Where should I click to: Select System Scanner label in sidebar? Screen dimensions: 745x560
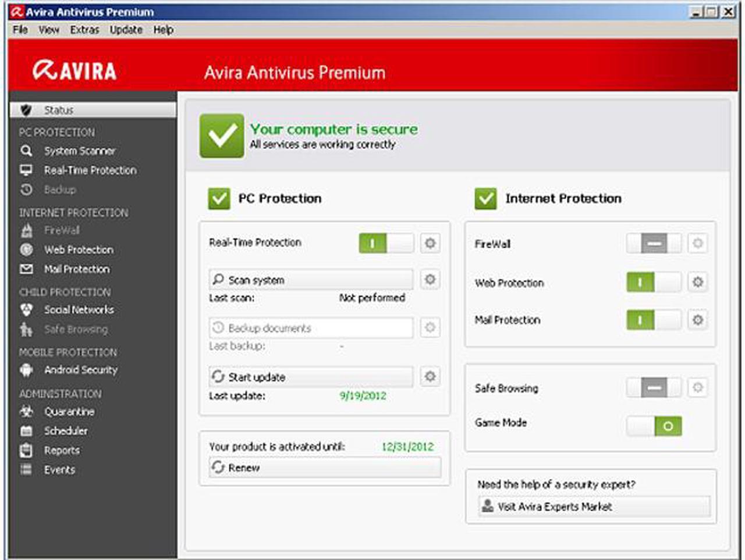point(80,151)
